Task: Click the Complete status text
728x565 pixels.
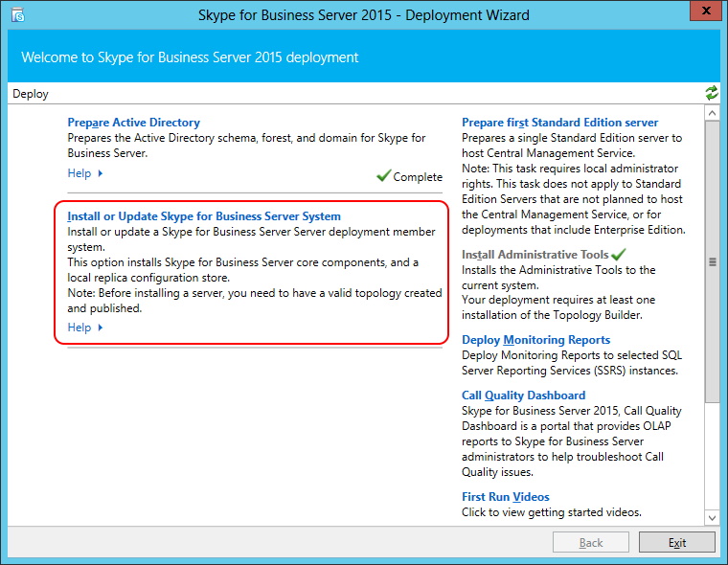Action: (x=418, y=177)
